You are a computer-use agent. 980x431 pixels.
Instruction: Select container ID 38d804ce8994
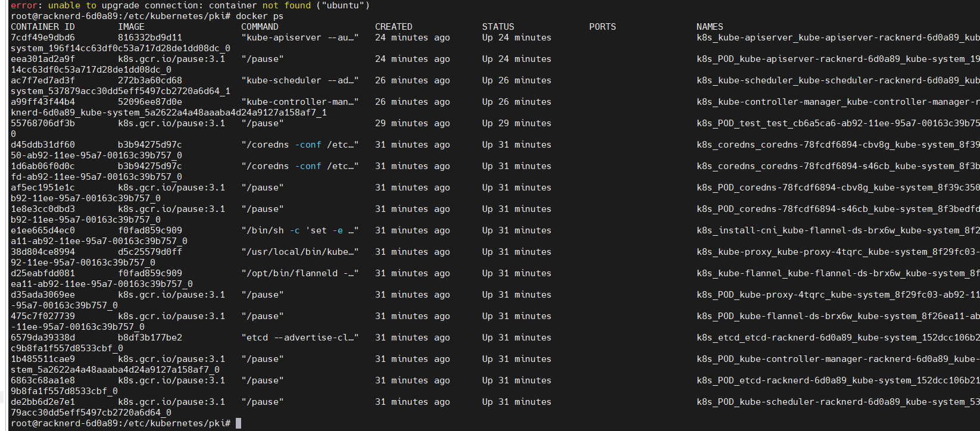point(43,252)
